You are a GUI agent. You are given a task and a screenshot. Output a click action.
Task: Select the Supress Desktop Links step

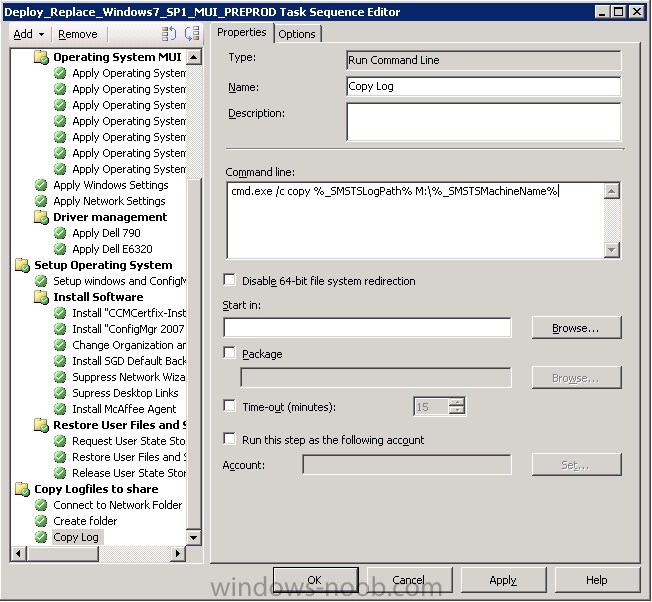[x=125, y=393]
